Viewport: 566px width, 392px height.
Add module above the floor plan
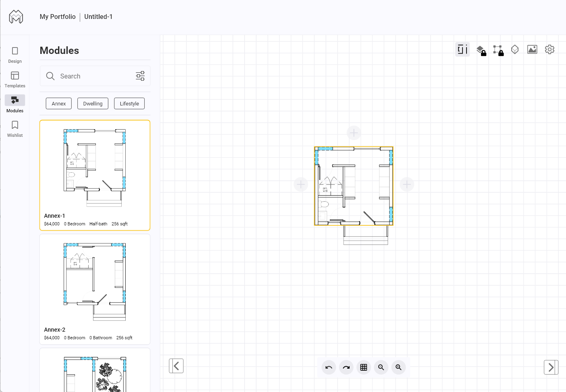click(354, 132)
